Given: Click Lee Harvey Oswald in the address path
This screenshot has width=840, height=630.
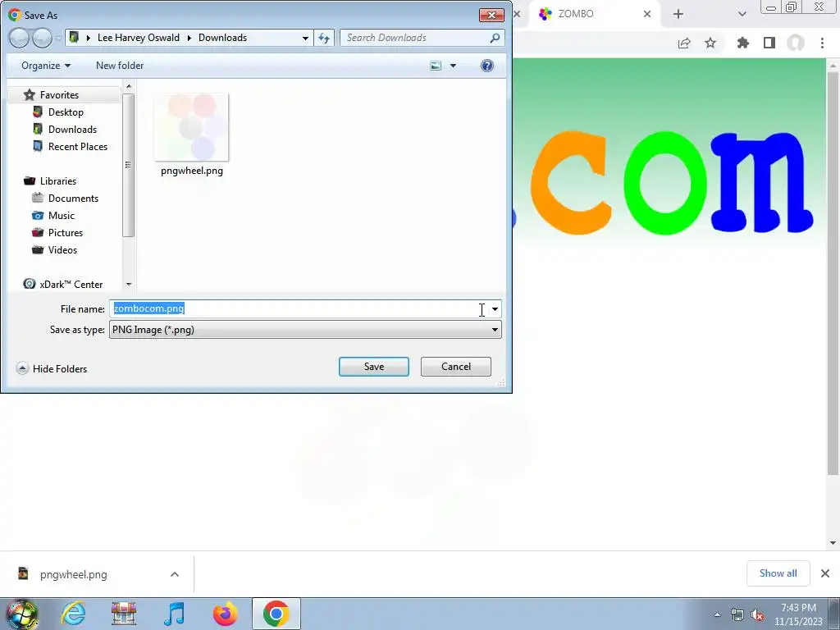Looking at the screenshot, I should (x=138, y=38).
